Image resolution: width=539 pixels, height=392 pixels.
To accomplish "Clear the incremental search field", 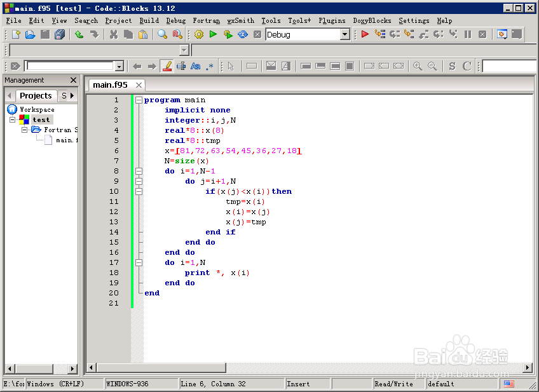I will point(15,66).
